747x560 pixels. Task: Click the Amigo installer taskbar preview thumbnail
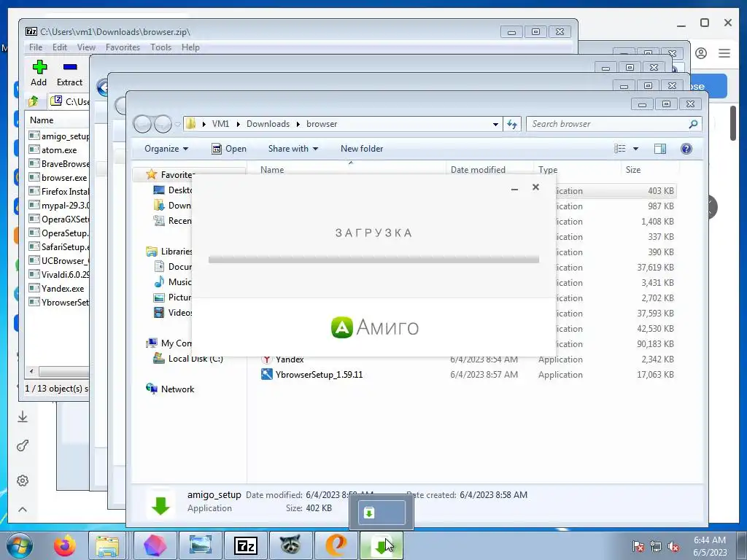click(x=382, y=513)
